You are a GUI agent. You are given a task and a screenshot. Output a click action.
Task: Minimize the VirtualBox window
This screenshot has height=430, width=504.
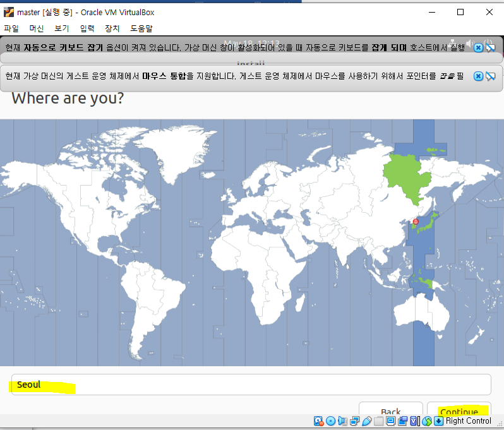(x=432, y=12)
